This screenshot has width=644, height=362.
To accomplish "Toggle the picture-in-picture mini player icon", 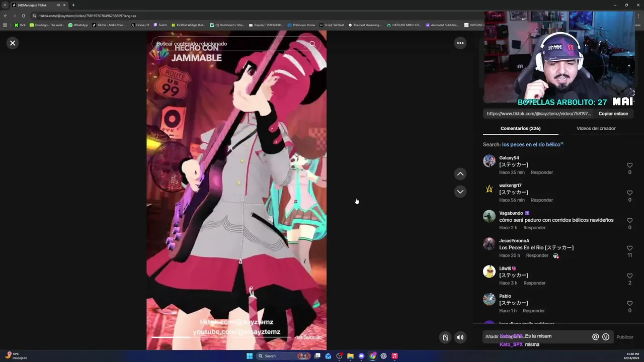I will point(445,337).
